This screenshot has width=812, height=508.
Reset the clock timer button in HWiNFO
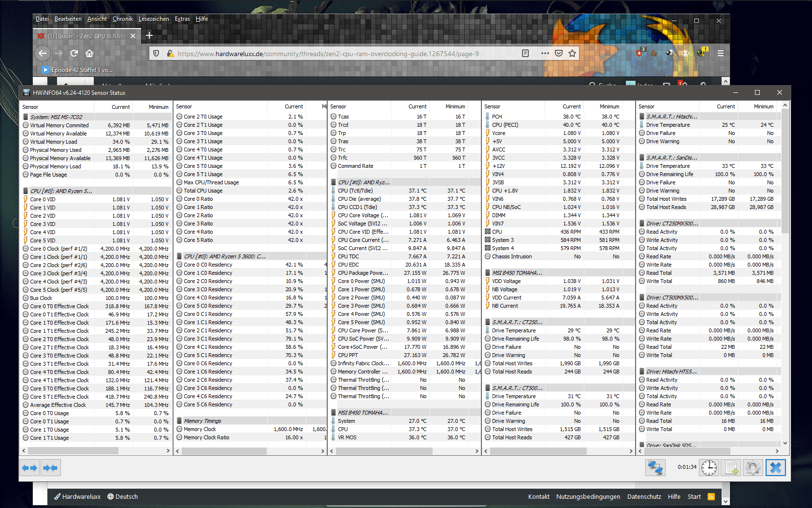(709, 468)
